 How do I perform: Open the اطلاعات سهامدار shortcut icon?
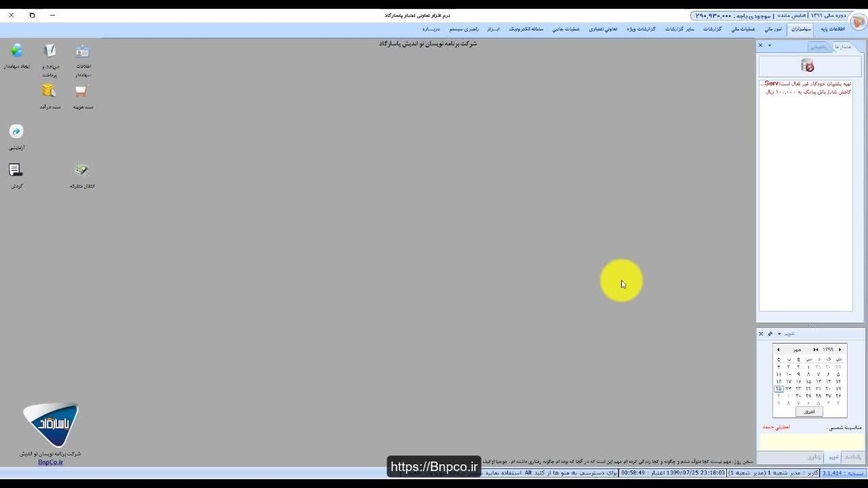tap(83, 52)
